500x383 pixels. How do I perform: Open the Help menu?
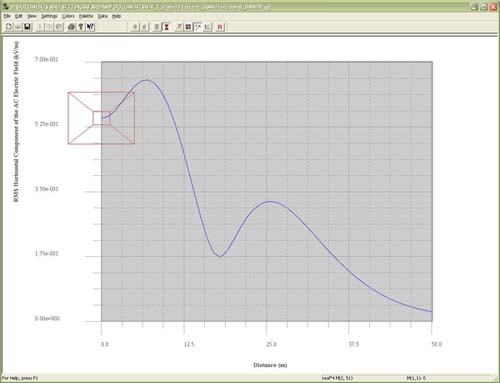[116, 16]
